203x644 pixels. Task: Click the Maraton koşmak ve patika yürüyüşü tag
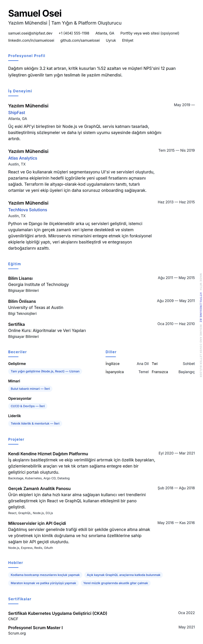(x=43, y=583)
